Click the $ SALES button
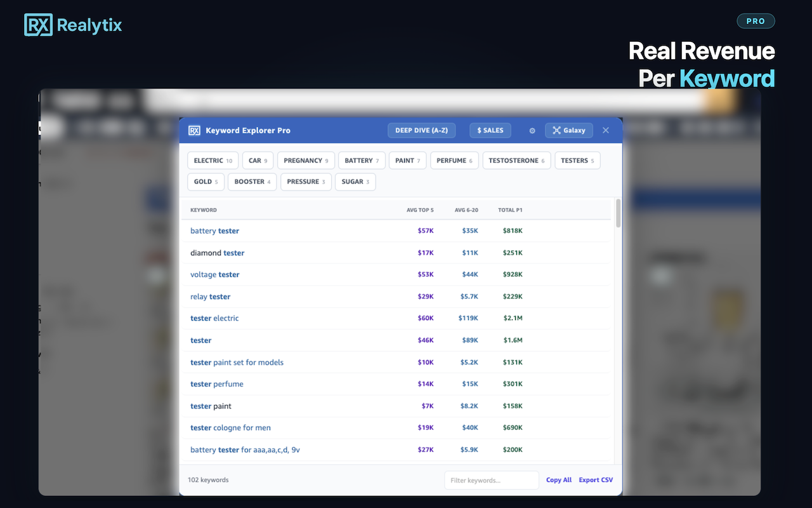This screenshot has height=508, width=812. (490, 130)
